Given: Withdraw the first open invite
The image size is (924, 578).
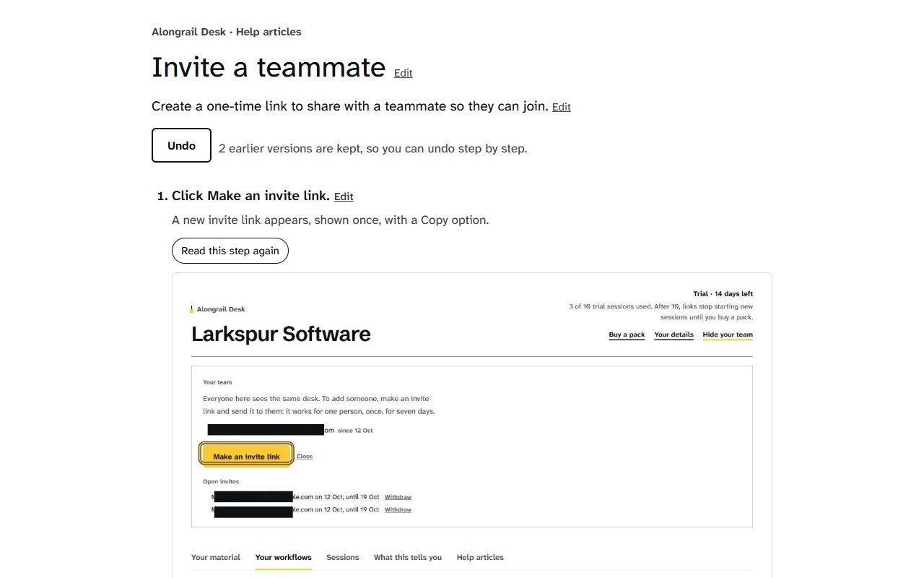Looking at the screenshot, I should point(398,497).
